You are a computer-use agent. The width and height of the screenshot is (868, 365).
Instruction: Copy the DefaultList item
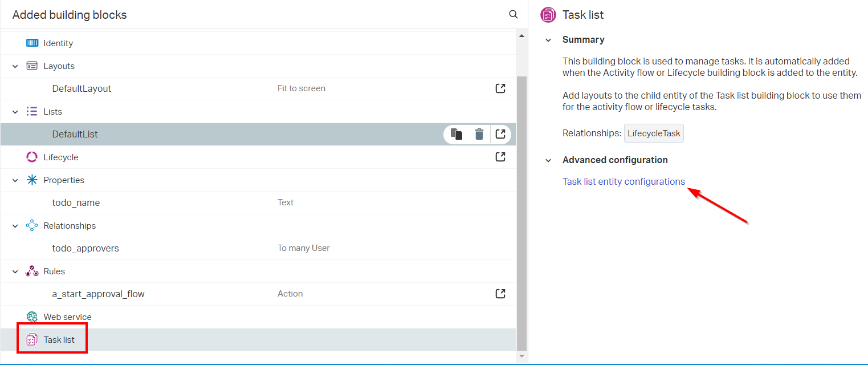point(456,134)
